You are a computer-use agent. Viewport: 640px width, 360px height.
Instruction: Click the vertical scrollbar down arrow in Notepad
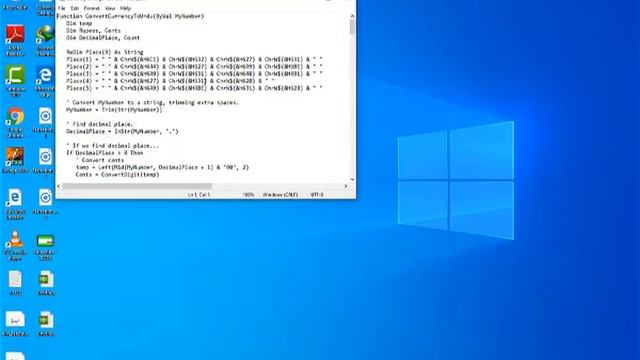click(352, 179)
